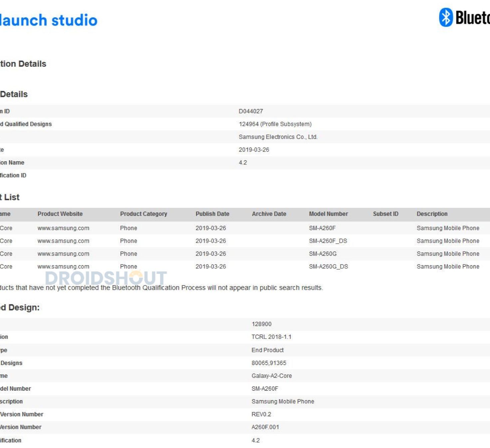Sort by the Publish Date column header
490x448 pixels.
click(212, 214)
